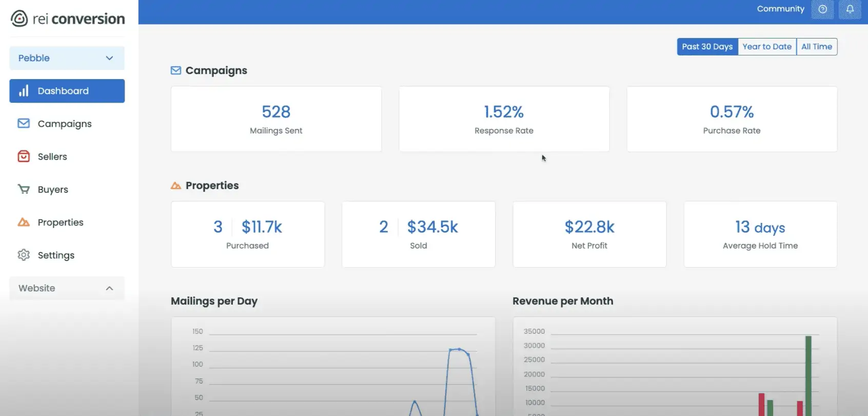Switch to Year to Date range
This screenshot has height=416, width=868.
(x=767, y=47)
